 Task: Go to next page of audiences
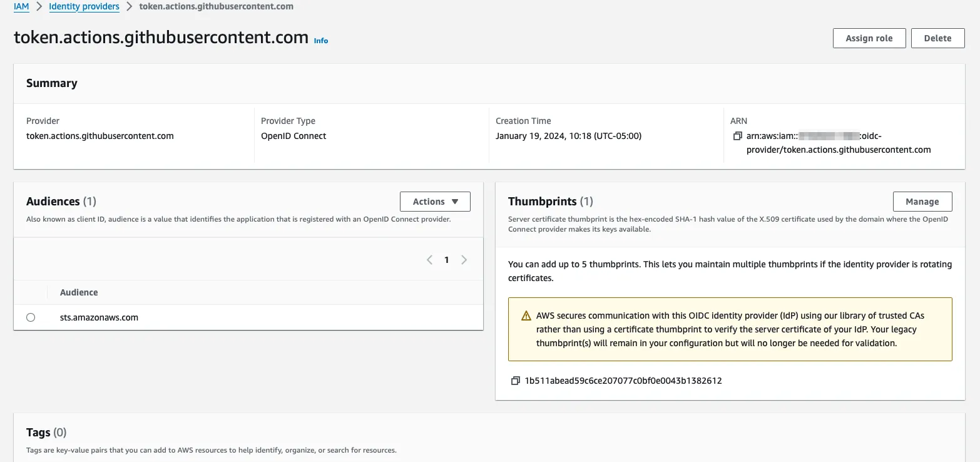coord(464,260)
